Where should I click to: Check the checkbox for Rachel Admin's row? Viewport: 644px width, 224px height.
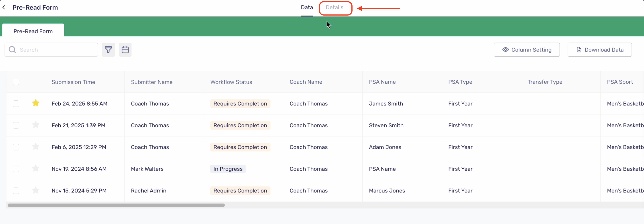point(16,191)
